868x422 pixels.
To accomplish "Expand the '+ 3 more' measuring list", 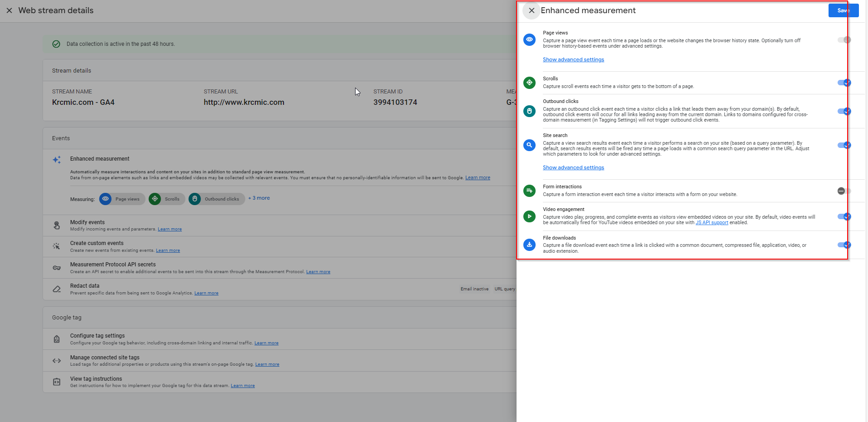I will pos(259,198).
